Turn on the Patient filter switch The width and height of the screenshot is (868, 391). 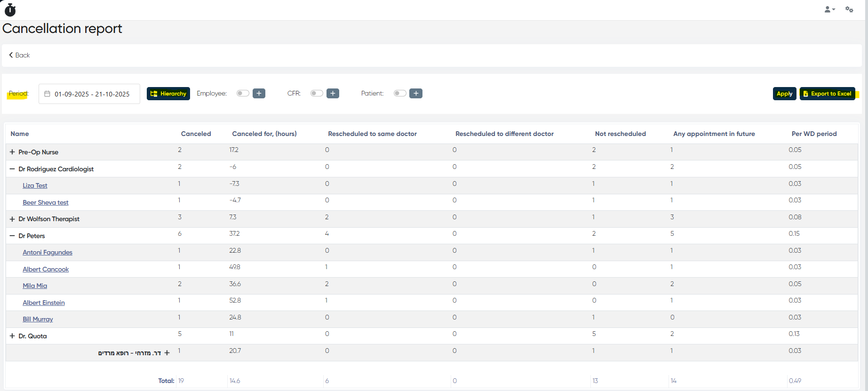tap(400, 93)
